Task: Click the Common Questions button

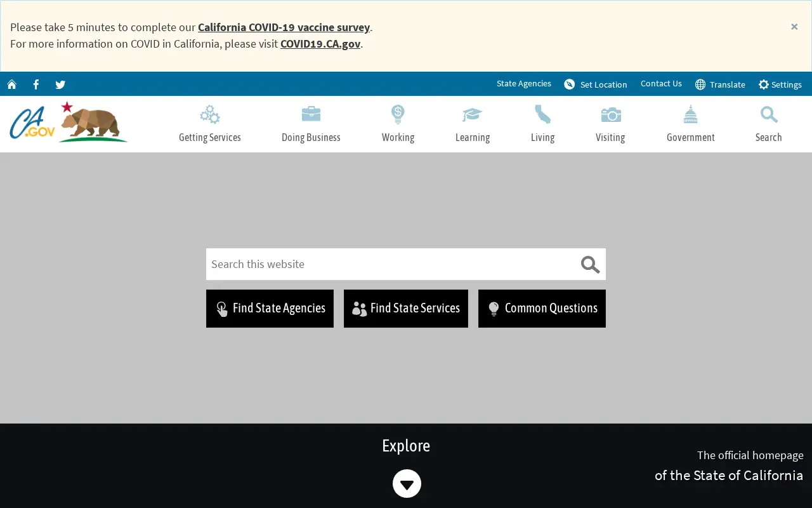Action: click(x=542, y=309)
